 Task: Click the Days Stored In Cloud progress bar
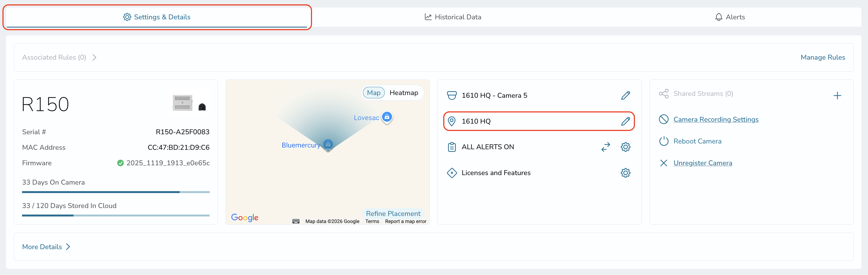coord(115,215)
